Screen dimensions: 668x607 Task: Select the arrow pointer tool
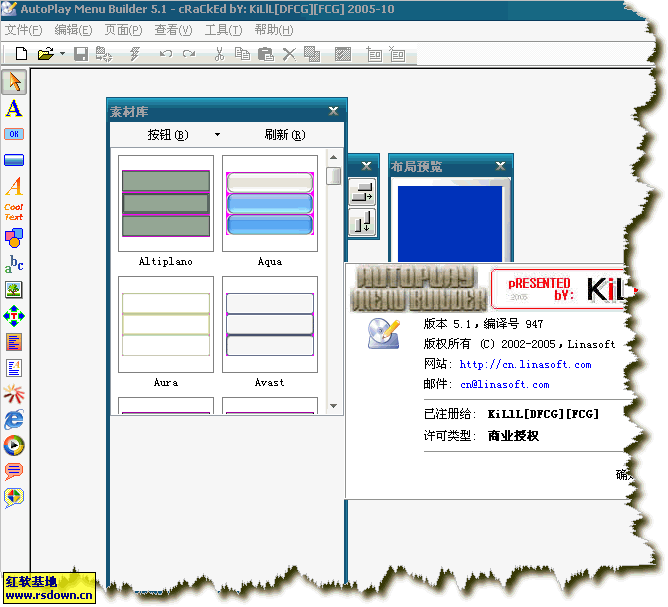(x=14, y=82)
